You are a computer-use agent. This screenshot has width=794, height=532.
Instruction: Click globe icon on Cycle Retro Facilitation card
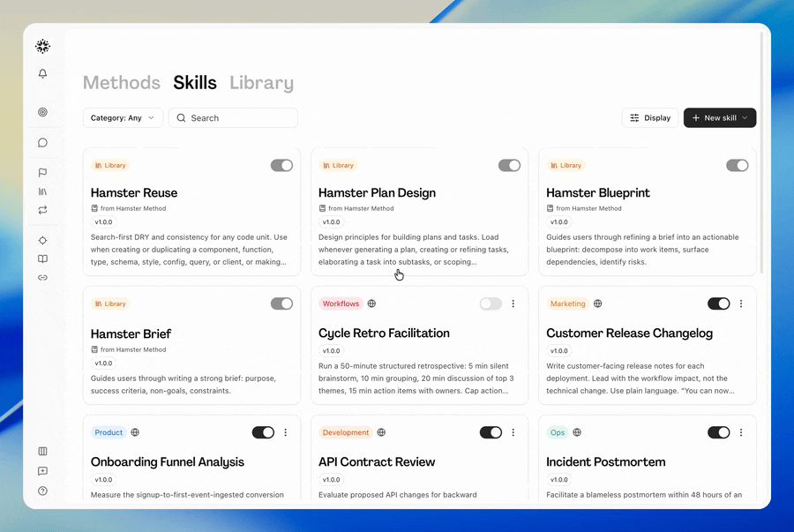pos(371,303)
